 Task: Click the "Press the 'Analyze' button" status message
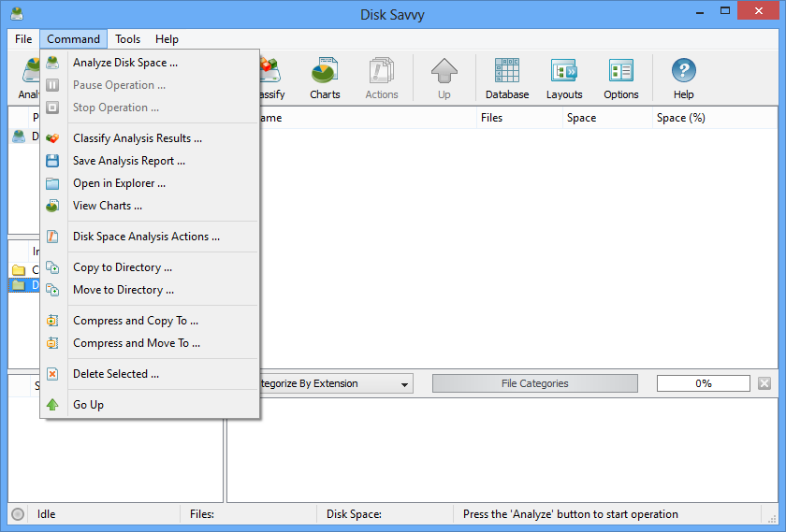coord(571,514)
